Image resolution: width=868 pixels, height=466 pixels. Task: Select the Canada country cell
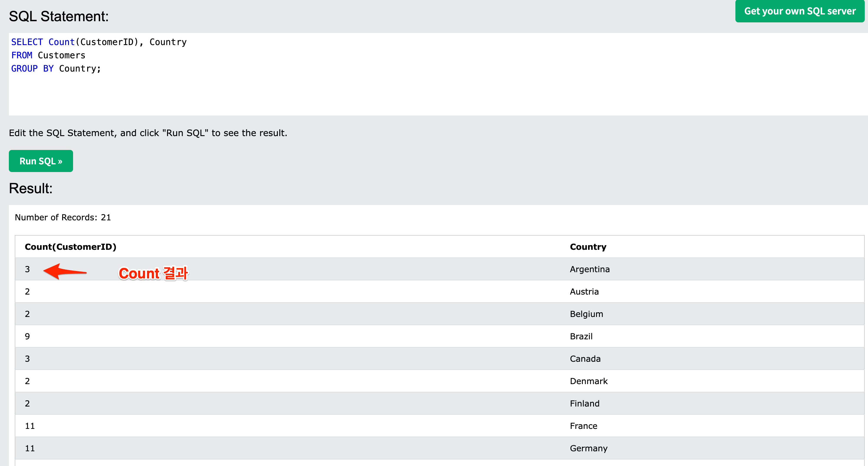pos(585,359)
